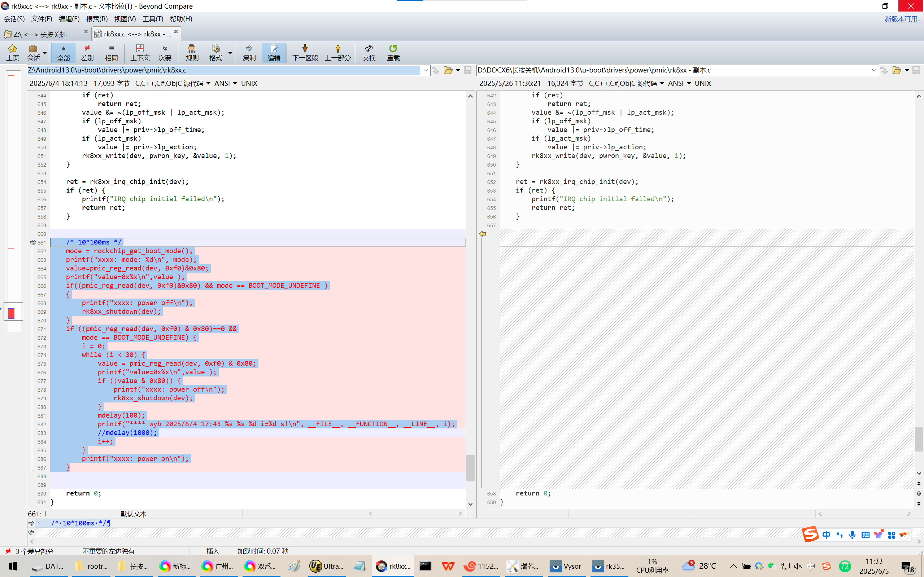
Task: Click the Home (主页) toolbar icon
Action: [12, 52]
